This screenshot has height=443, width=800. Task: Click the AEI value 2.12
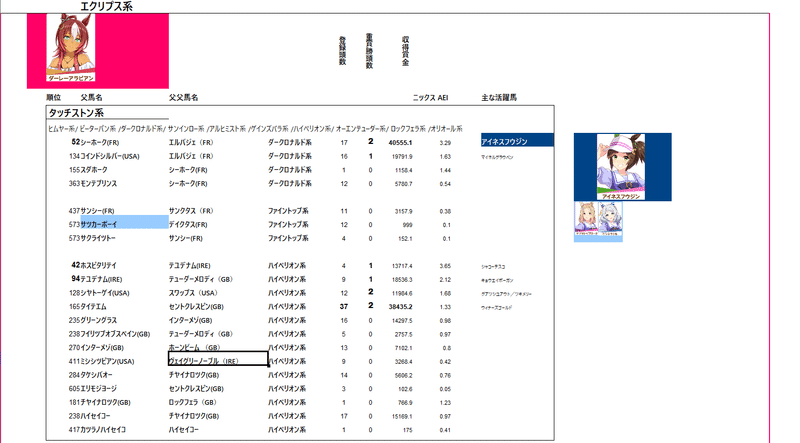coord(445,280)
